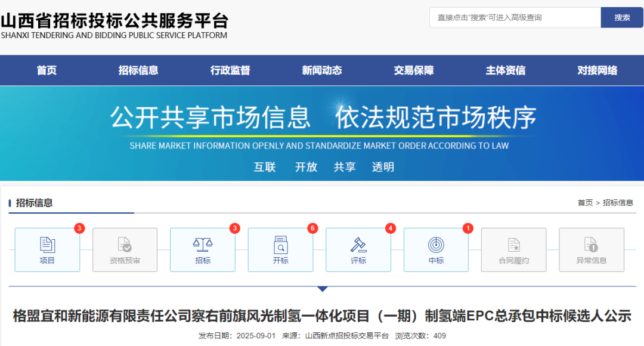Select the 主体资信 menu item

pyautogui.click(x=504, y=70)
